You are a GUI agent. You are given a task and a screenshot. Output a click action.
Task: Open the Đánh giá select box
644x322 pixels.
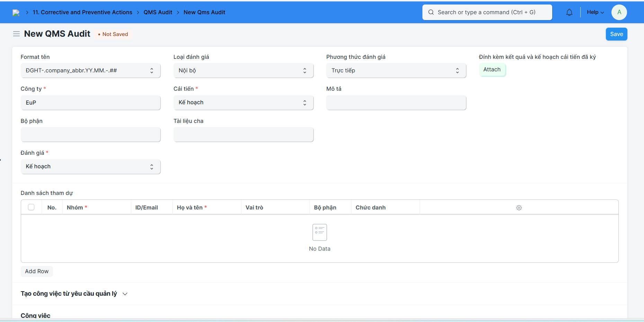tap(91, 167)
